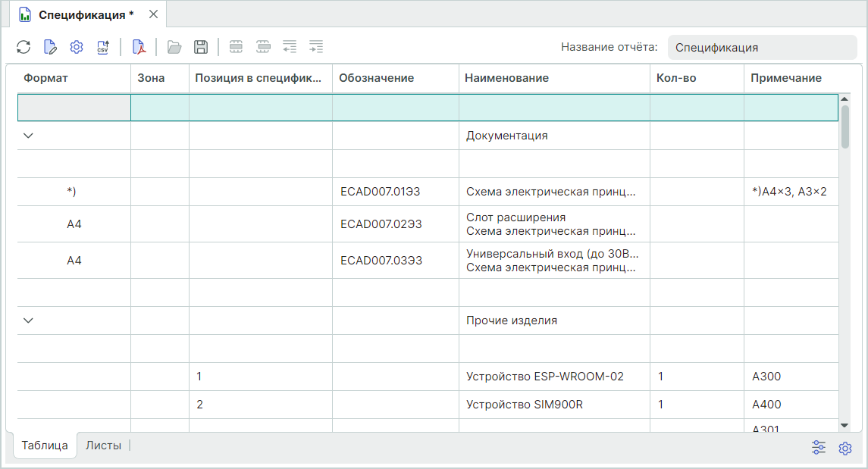
Task: Select the Таблица tab
Action: point(45,446)
